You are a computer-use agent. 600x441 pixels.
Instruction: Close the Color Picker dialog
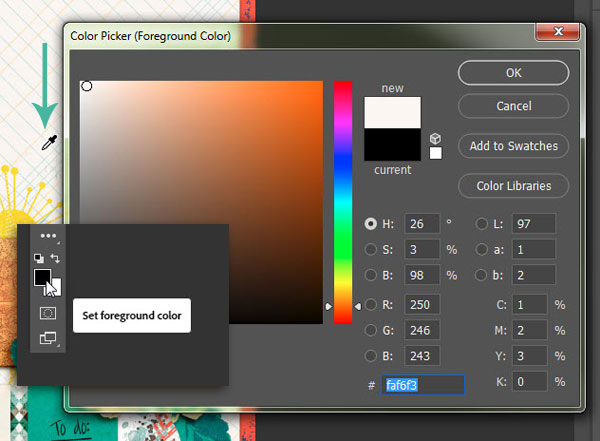pyautogui.click(x=558, y=31)
